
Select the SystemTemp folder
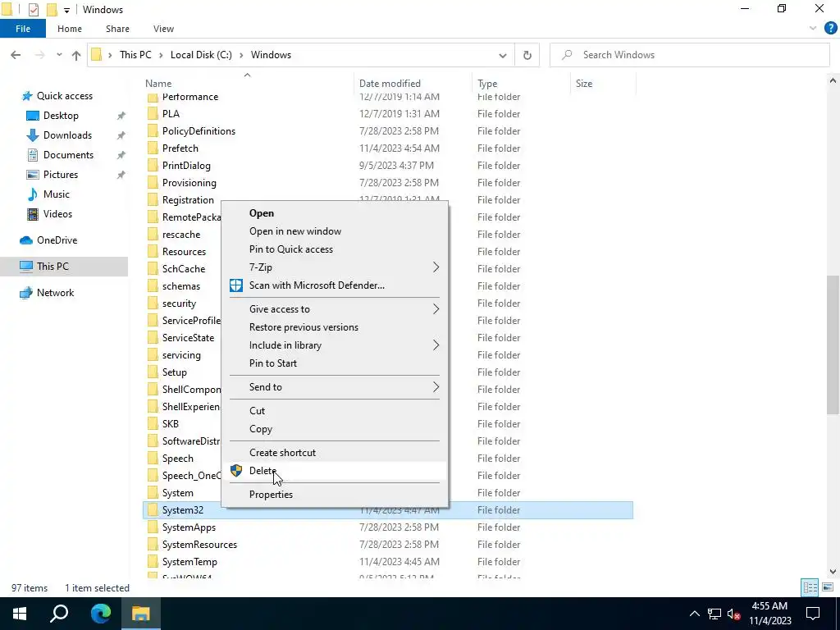[189, 562]
